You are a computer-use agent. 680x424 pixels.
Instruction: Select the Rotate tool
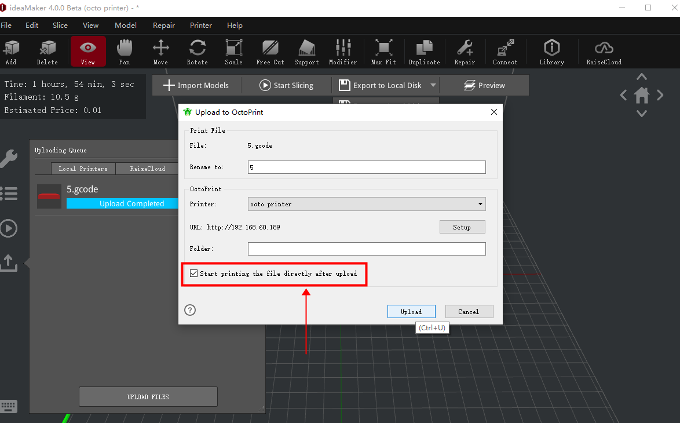197,52
